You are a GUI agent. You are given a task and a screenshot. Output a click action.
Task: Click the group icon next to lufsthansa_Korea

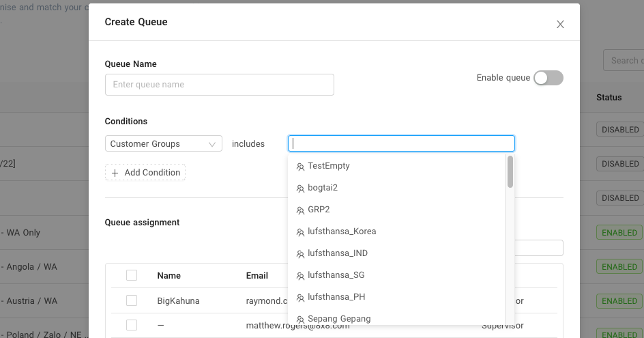pos(300,231)
